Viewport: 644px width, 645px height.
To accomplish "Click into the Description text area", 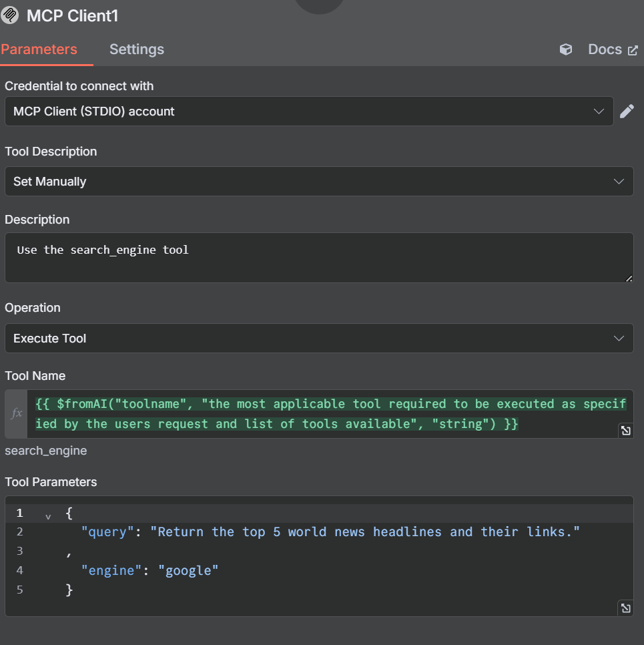I will click(x=319, y=258).
